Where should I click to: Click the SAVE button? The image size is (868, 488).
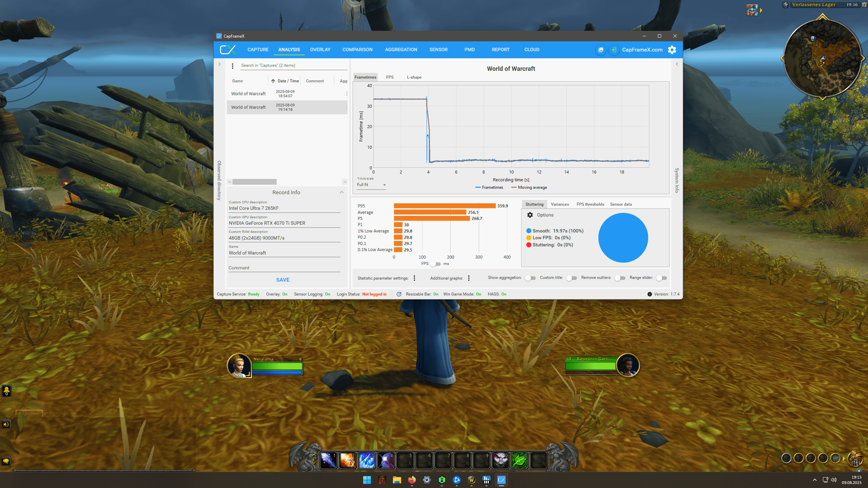click(283, 280)
